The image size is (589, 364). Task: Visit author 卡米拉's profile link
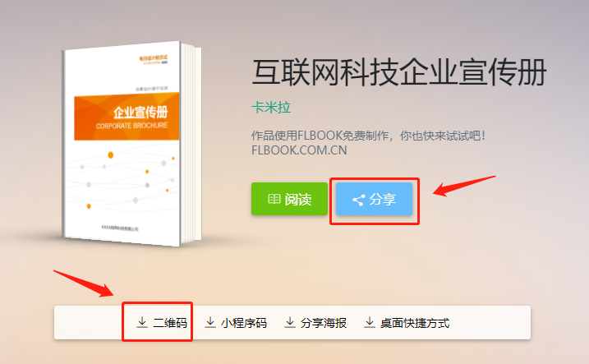tap(271, 108)
